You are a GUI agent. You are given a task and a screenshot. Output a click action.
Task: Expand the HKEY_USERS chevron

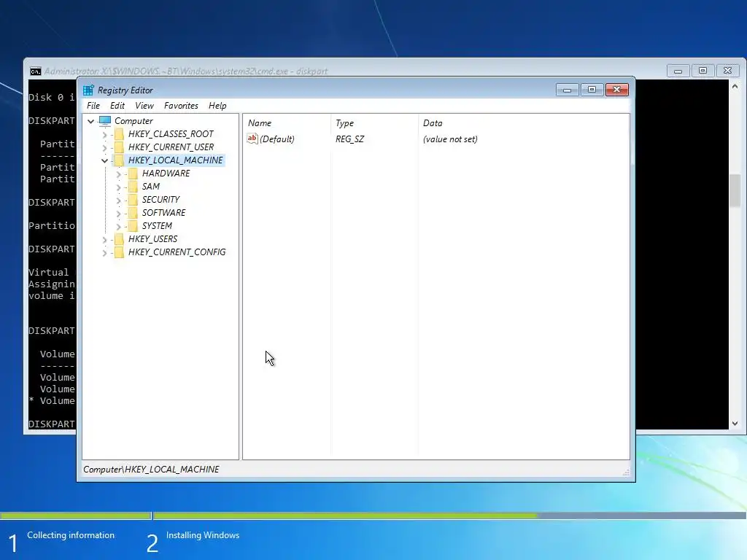pos(104,239)
